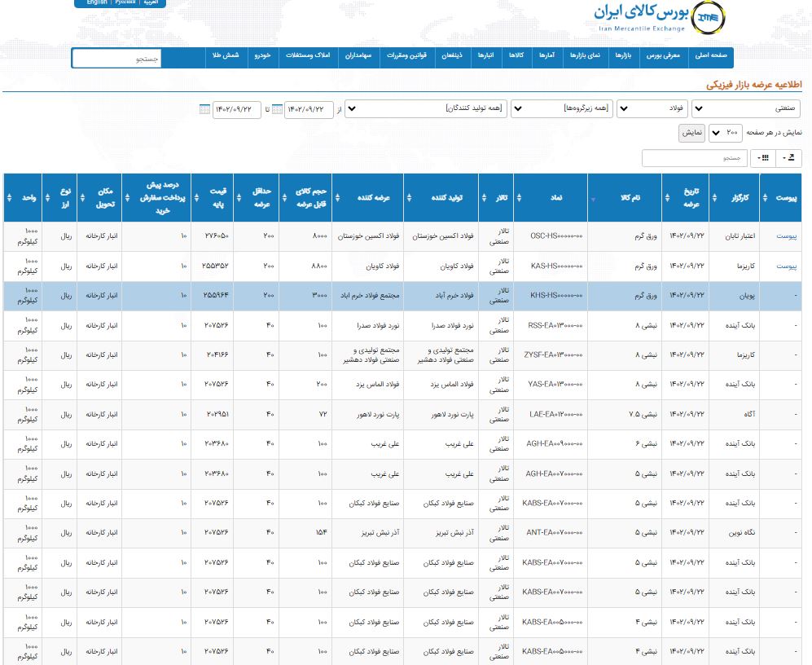Image resolution: width=812 pixels, height=665 pixels.
Task: Click the start date field after از
Action: 309,109
